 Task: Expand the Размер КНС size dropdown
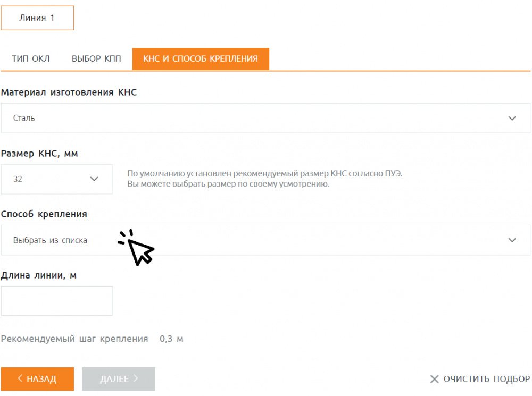tap(56, 179)
